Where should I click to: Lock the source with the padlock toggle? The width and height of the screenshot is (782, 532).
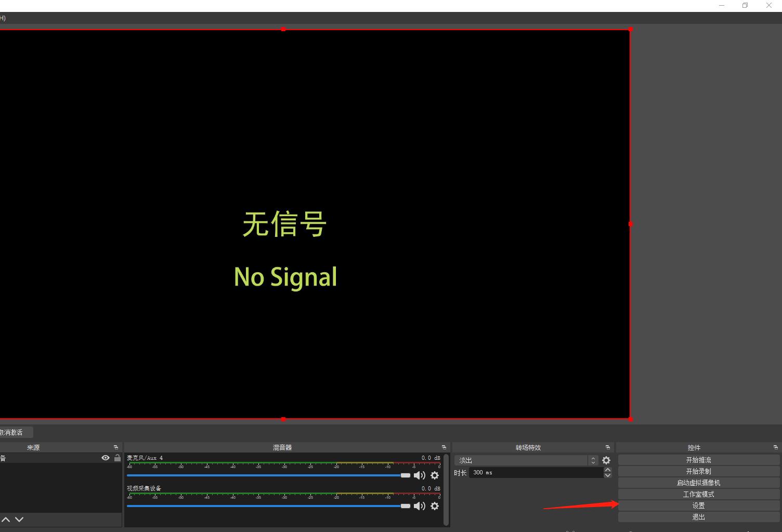click(x=118, y=458)
